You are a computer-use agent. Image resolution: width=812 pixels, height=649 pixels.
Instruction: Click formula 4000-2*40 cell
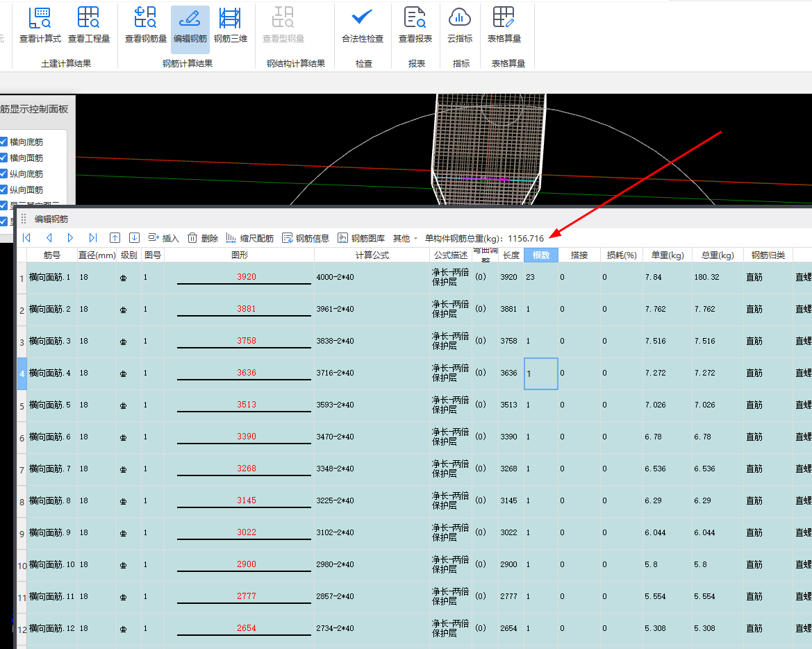click(x=372, y=278)
